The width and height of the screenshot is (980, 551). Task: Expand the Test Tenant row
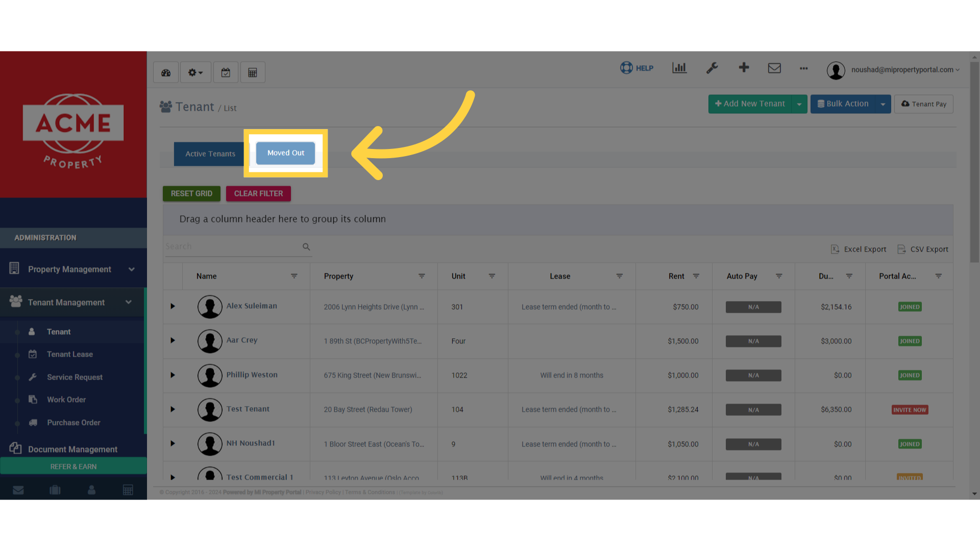(x=173, y=410)
